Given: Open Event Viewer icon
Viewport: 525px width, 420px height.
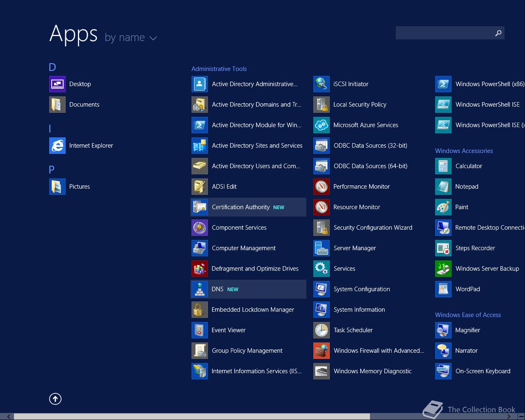Looking at the screenshot, I should [200, 330].
